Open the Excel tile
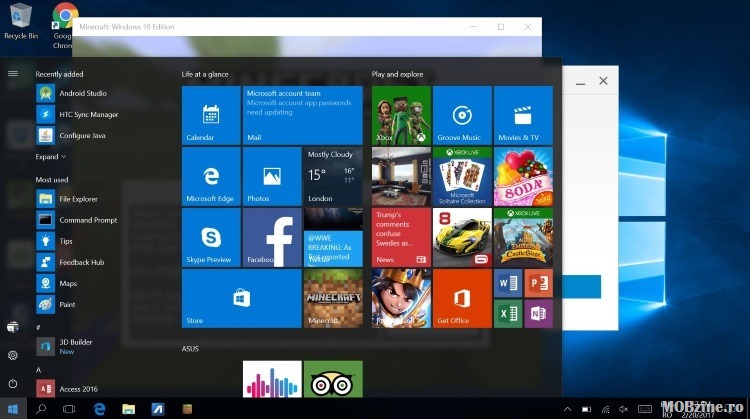750x419 pixels. 508,314
